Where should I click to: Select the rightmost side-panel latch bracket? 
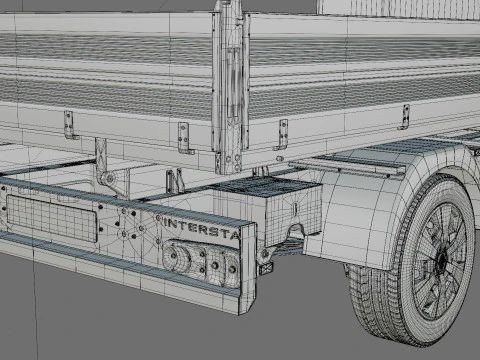tap(405, 117)
